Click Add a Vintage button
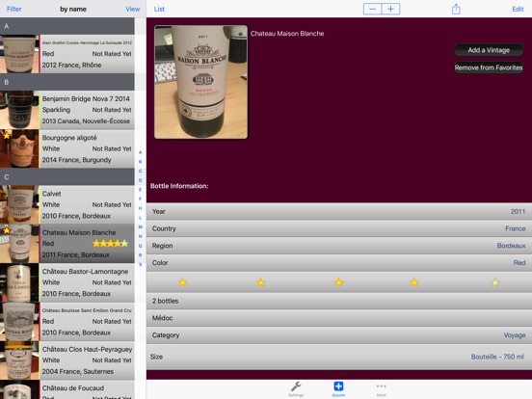Viewport: 532px width, 399px height. tap(489, 50)
